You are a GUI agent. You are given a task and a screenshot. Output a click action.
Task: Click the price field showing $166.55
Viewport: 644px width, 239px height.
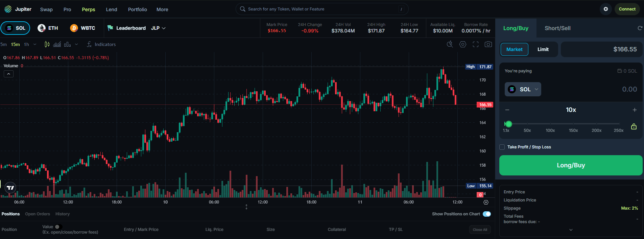click(x=602, y=49)
